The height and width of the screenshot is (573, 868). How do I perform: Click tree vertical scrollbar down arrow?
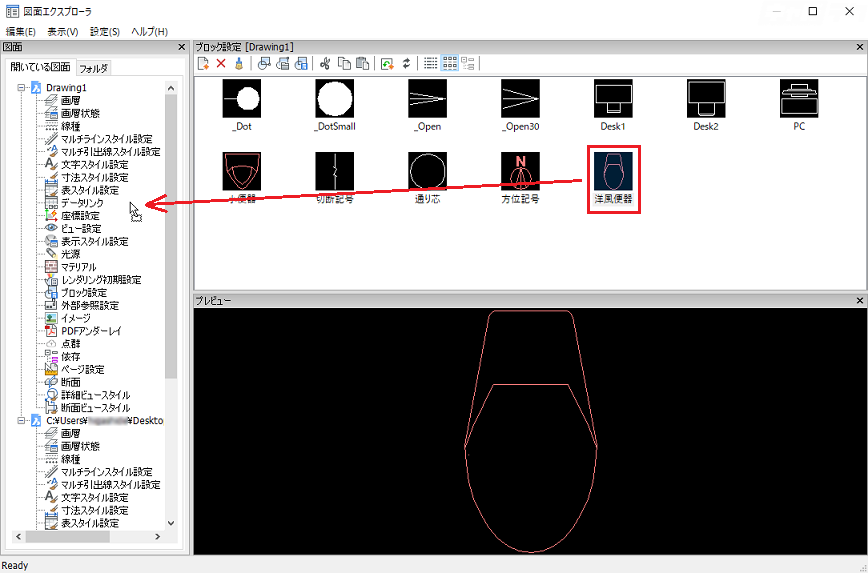pyautogui.click(x=171, y=523)
